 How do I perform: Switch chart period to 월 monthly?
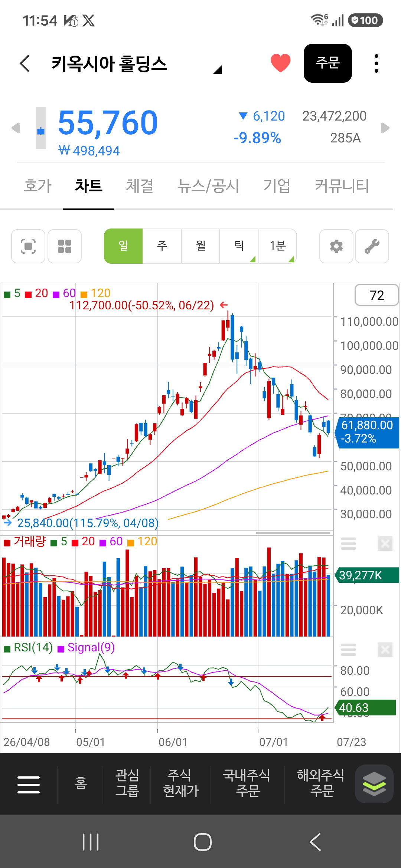click(200, 246)
